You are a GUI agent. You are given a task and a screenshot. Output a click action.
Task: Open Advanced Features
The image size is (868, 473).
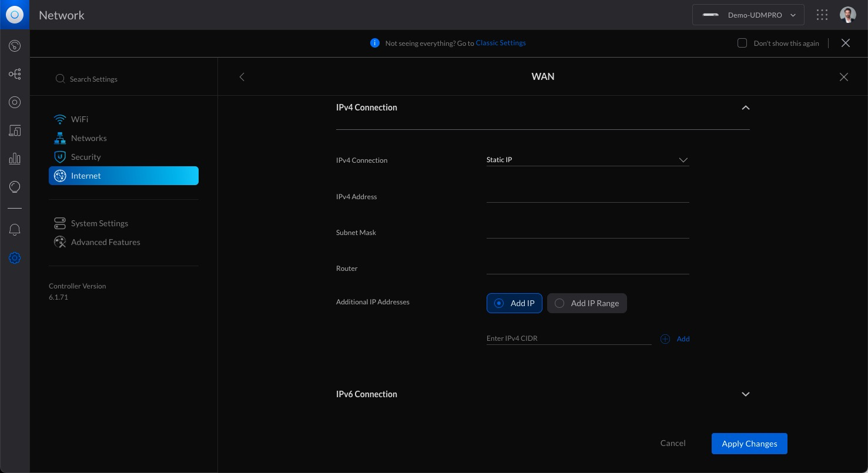[x=123, y=242]
